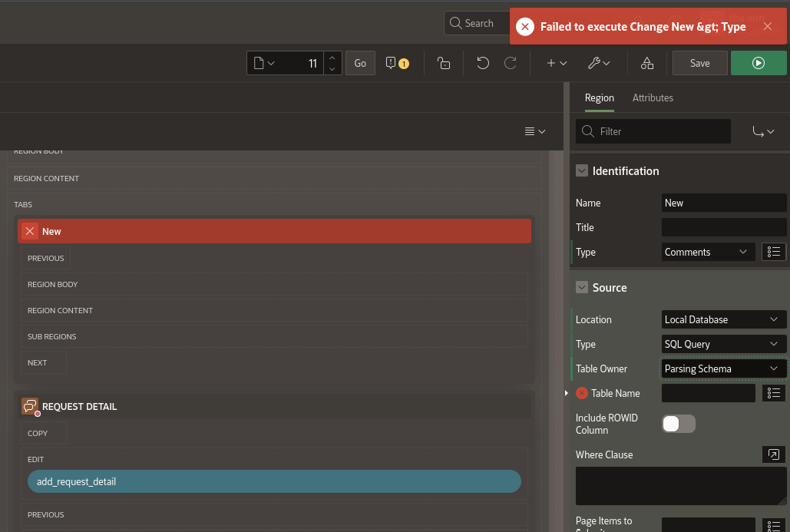Open the Where Clause code editor icon
This screenshot has width=790, height=532.
774,454
